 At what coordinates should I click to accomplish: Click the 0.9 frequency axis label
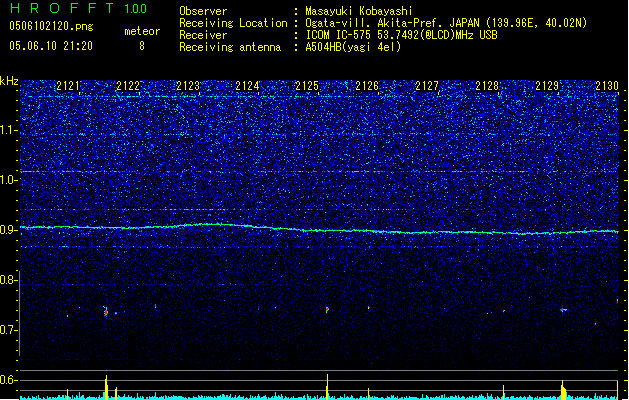click(8, 230)
